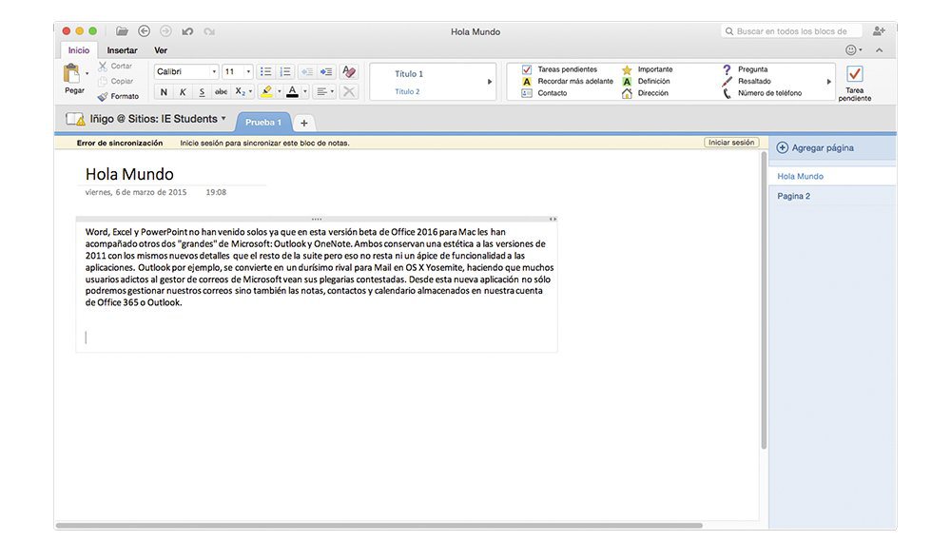Viewport: 951px width, 560px height.
Task: Toggle bold with the N button
Action: click(164, 91)
